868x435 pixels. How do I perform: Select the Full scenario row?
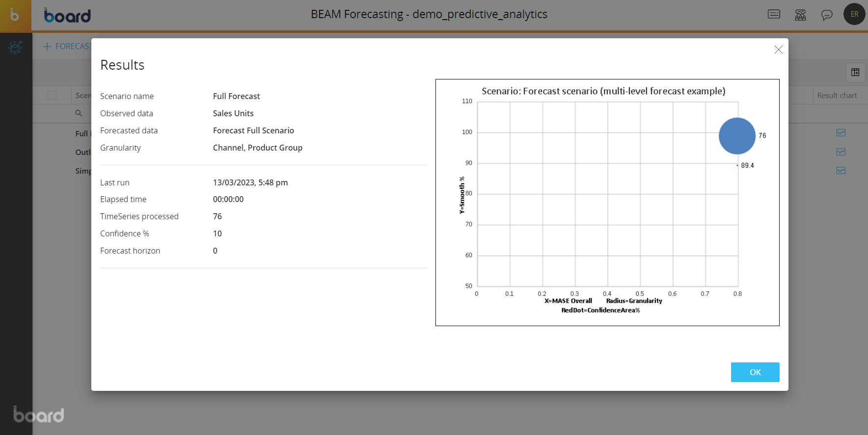coord(82,133)
